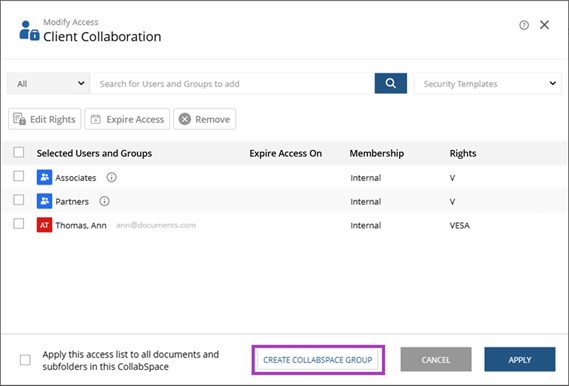Select the Thomas, Ann user name
The image size is (569, 386).
pyautogui.click(x=81, y=226)
